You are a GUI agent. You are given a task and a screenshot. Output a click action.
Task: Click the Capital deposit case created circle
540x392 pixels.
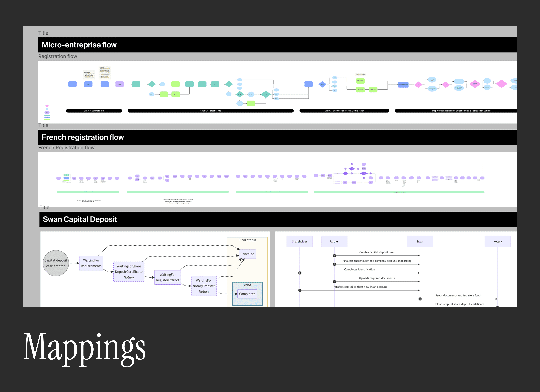tap(56, 263)
